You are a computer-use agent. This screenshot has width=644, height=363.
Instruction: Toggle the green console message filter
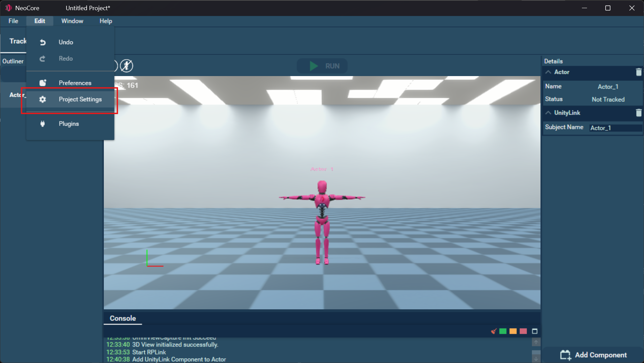[x=503, y=331]
